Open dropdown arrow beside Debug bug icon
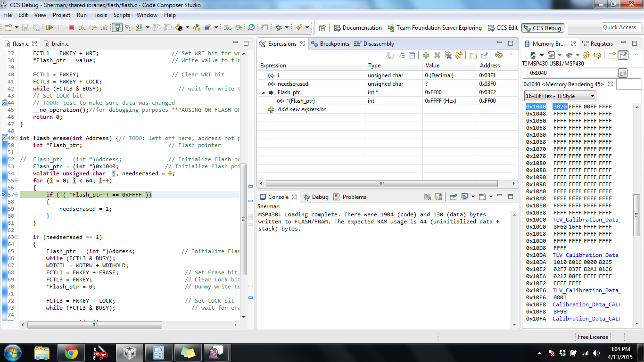This screenshot has width=644, height=362. pyautogui.click(x=287, y=27)
